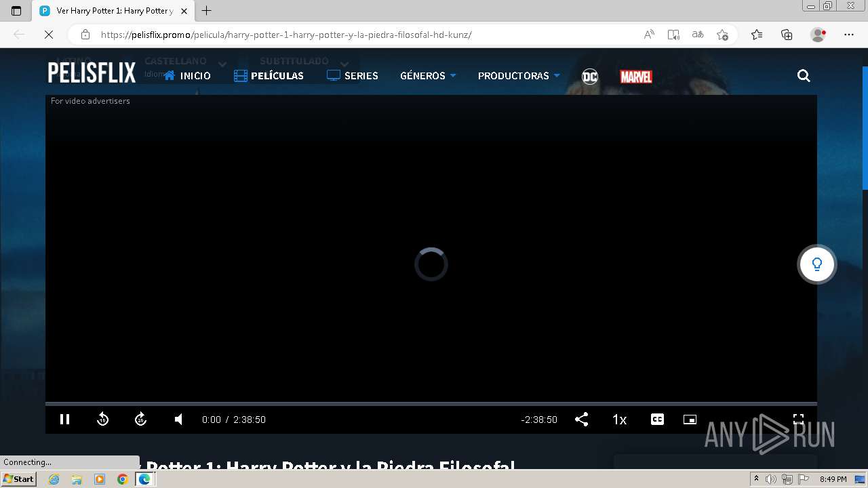Click the address bar URL
Screen dimensions: 868x488
[286, 35]
